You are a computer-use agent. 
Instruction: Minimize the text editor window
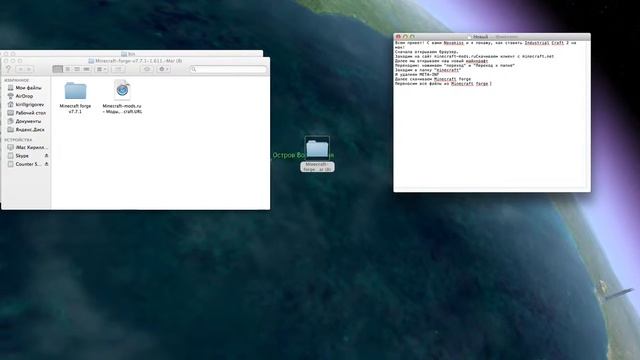(x=405, y=37)
